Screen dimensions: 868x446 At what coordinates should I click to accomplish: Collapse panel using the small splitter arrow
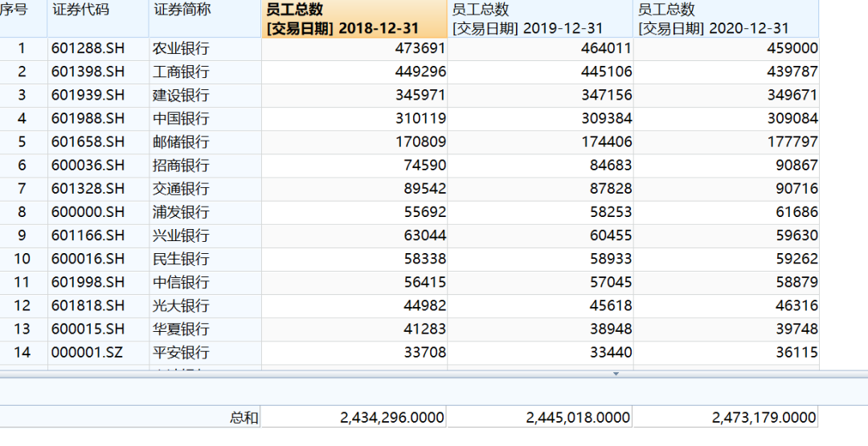click(616, 374)
